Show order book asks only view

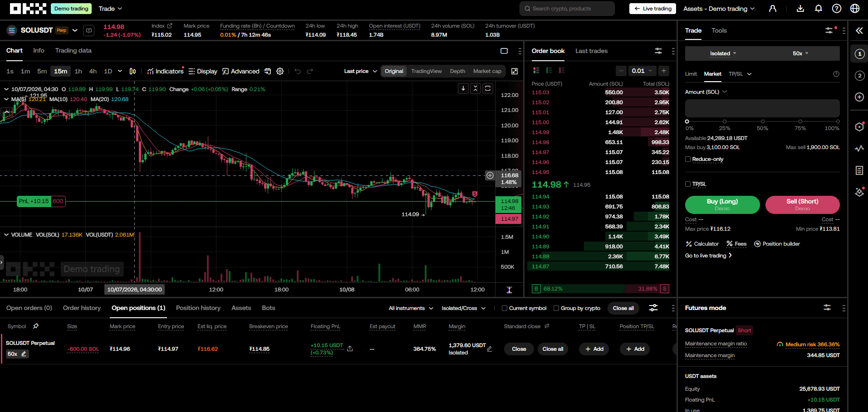pyautogui.click(x=562, y=70)
